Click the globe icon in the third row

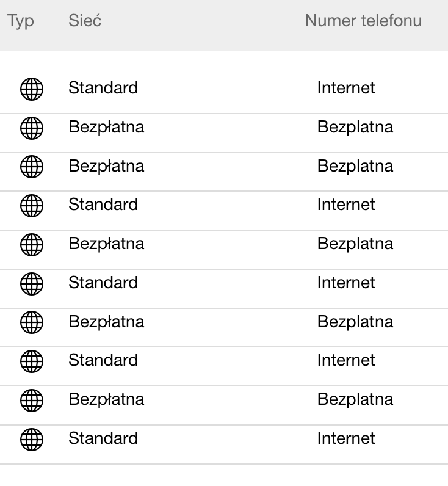(32, 167)
